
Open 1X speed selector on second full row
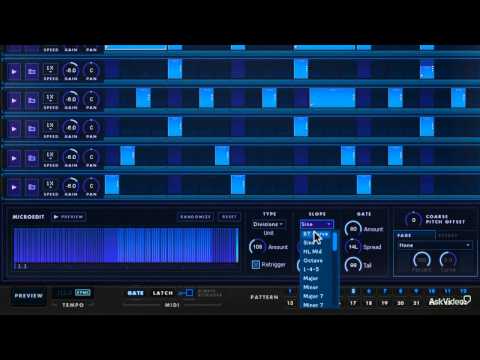[x=50, y=98]
